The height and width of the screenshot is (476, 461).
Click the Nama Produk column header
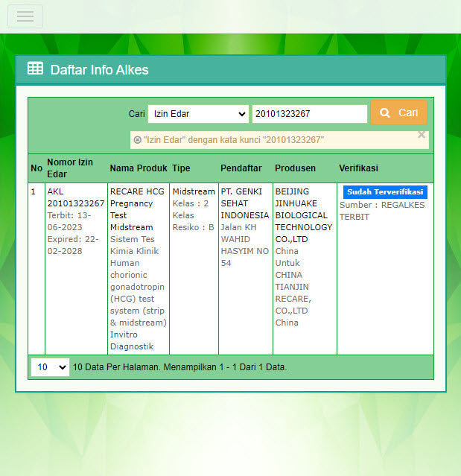[x=139, y=168]
